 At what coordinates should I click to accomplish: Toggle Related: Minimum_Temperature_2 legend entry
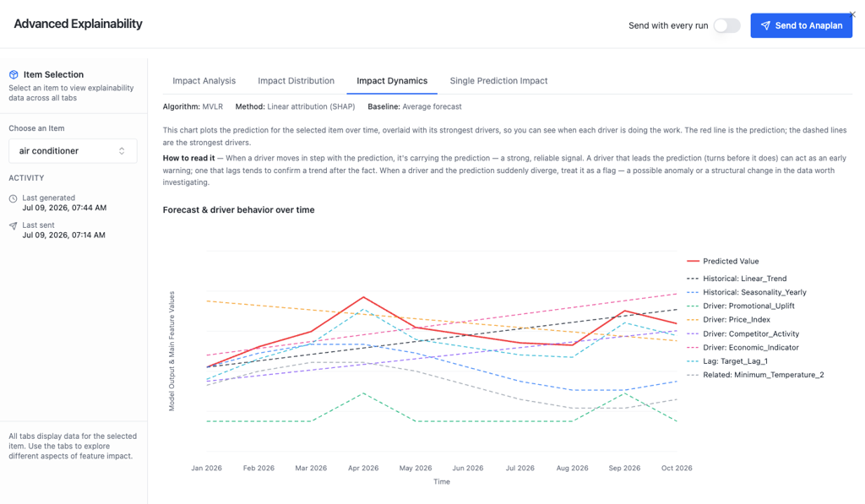[x=755, y=375]
